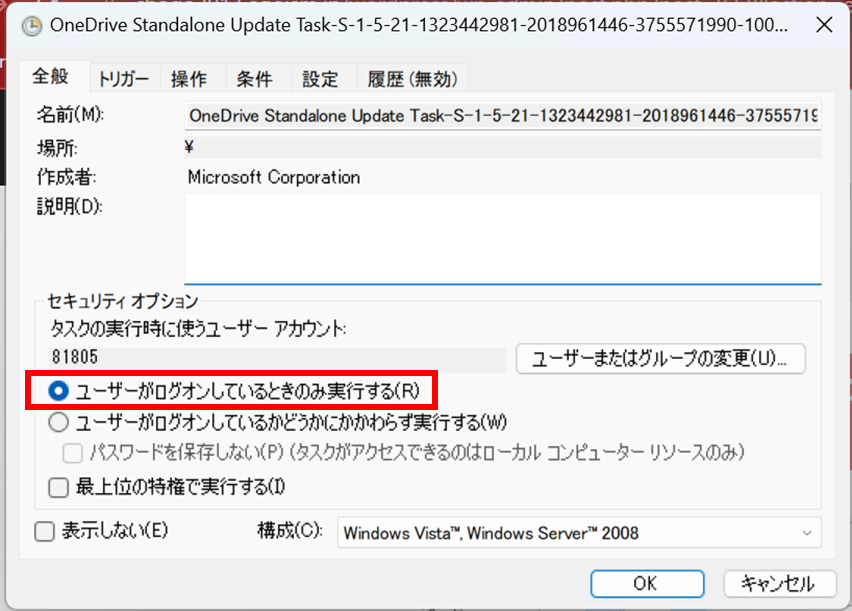Image resolution: width=852 pixels, height=611 pixels.
Task: Confirm the dialog with the OK button
Action: (x=646, y=583)
